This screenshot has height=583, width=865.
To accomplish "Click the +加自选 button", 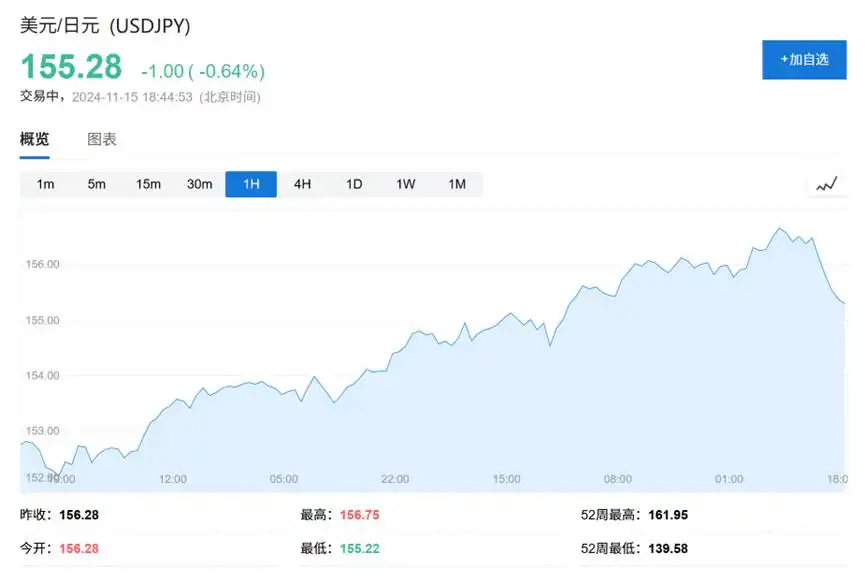I will [x=804, y=60].
